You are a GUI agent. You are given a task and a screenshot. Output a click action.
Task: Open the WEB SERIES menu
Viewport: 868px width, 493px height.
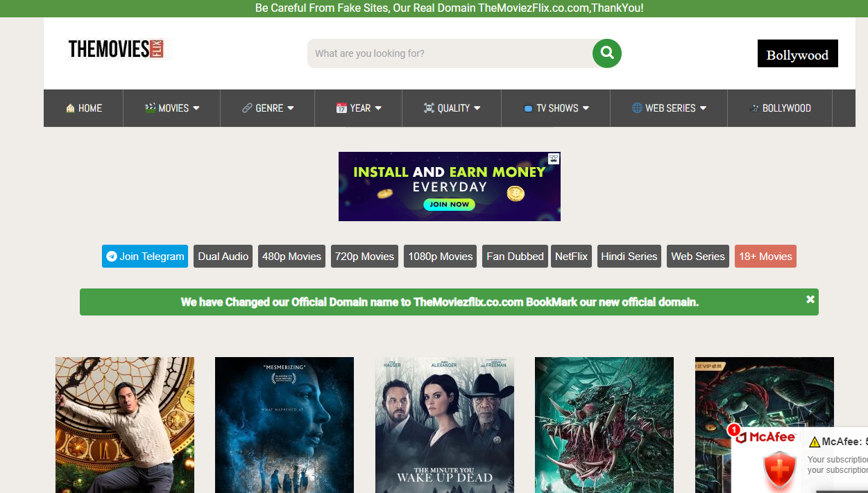point(669,108)
